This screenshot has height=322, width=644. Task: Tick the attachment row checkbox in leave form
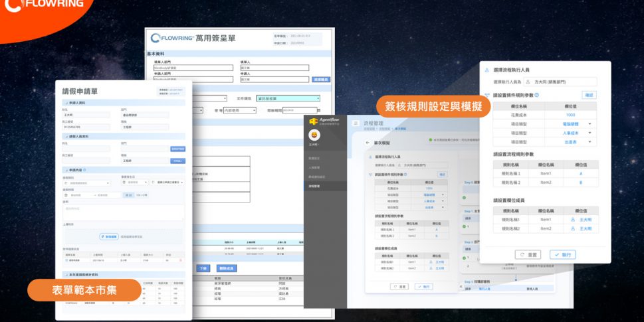(x=67, y=260)
